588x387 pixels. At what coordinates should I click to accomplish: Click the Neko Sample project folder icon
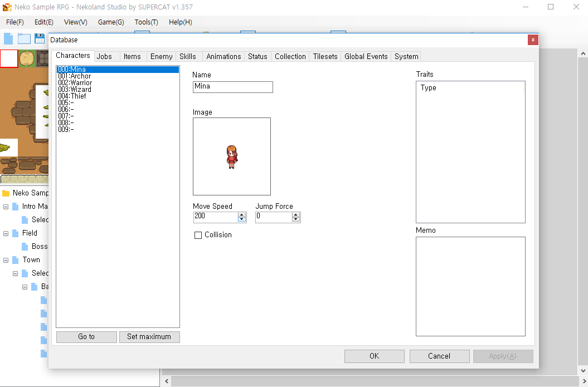coord(6,193)
